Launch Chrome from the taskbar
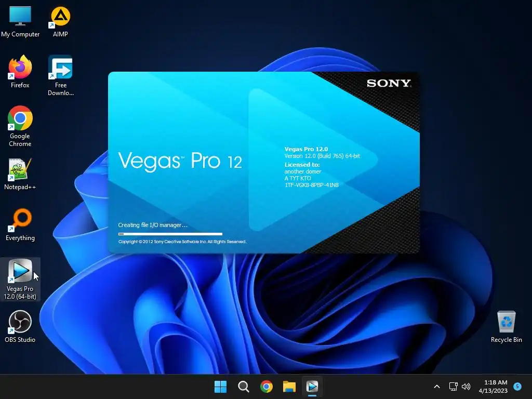The image size is (532, 399). pos(267,387)
